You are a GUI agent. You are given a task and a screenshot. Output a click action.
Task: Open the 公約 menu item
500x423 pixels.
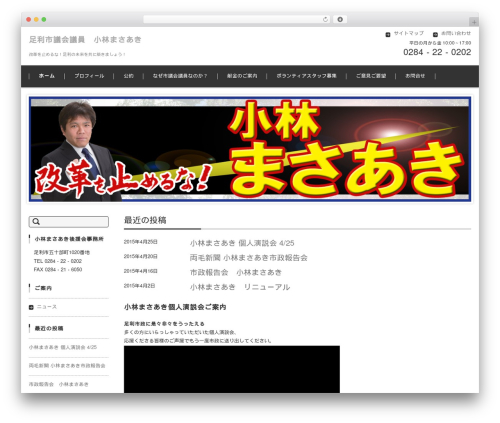128,76
